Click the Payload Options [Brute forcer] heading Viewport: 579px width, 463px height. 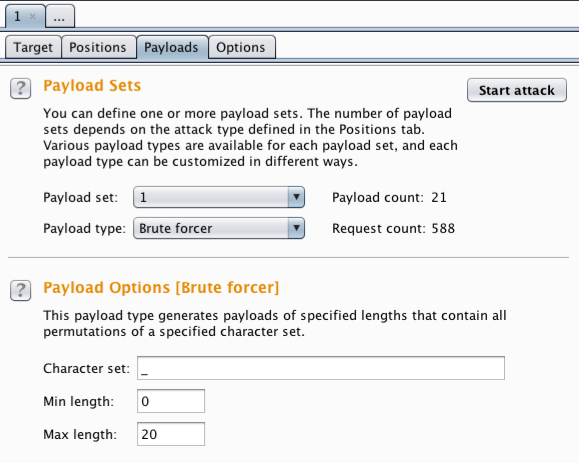(x=161, y=288)
